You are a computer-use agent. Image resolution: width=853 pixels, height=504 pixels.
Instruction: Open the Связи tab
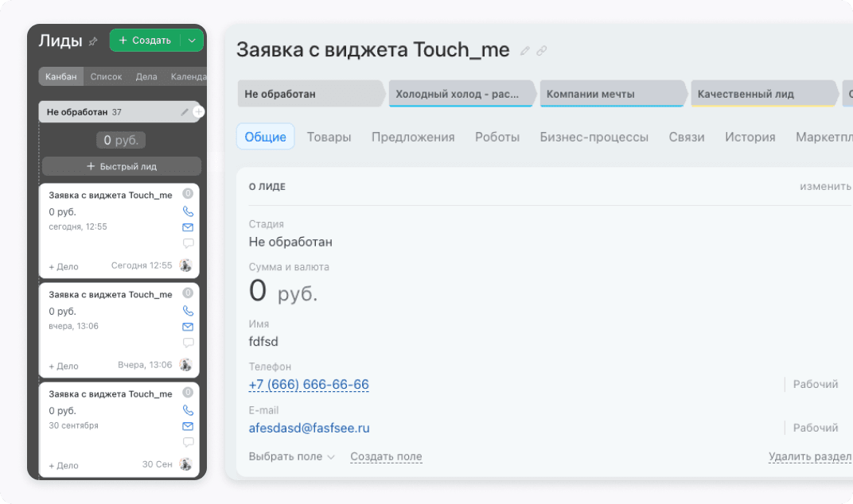pos(687,137)
